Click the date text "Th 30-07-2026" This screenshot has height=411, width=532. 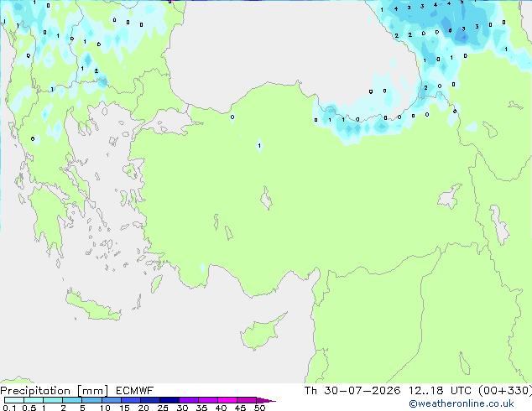(x=352, y=391)
